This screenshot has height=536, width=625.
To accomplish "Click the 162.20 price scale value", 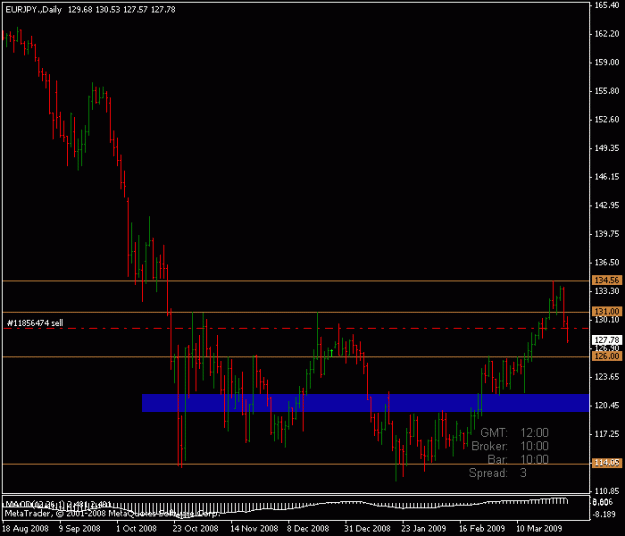I will click(607, 33).
